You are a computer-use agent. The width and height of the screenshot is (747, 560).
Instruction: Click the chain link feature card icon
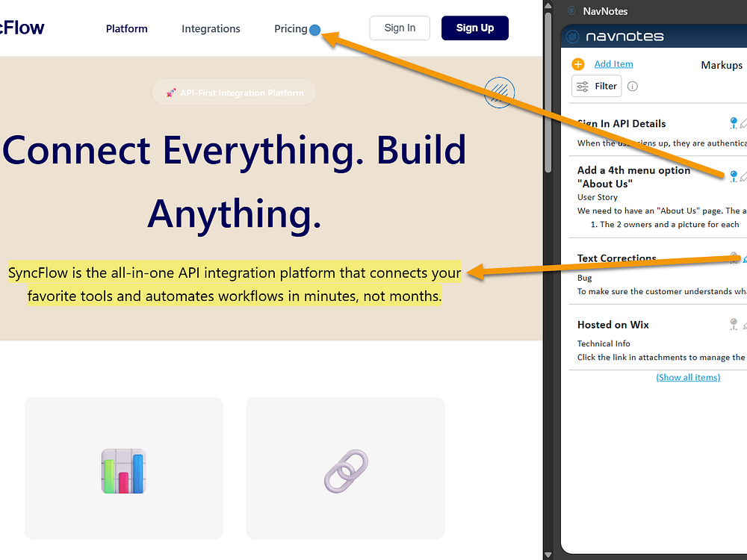point(347,471)
